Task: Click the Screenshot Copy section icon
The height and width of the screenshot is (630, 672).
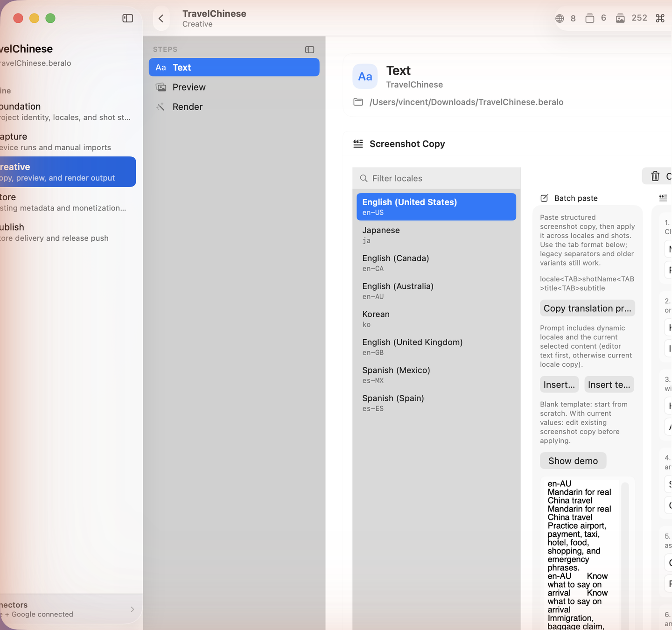Action: 358,144
